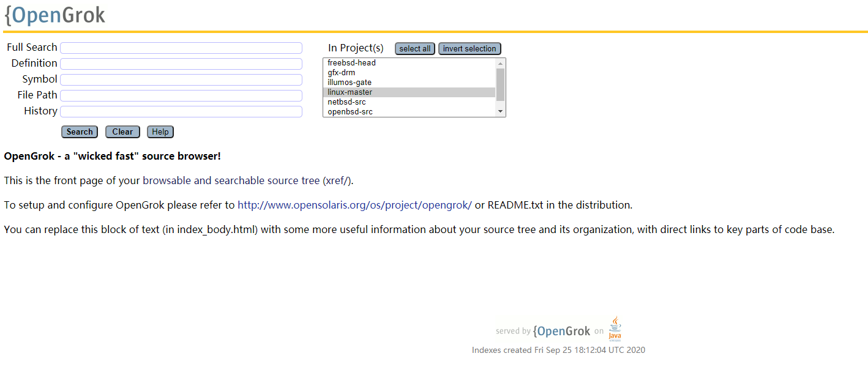The width and height of the screenshot is (868, 378).
Task: Open the xref/ link
Action: (338, 180)
